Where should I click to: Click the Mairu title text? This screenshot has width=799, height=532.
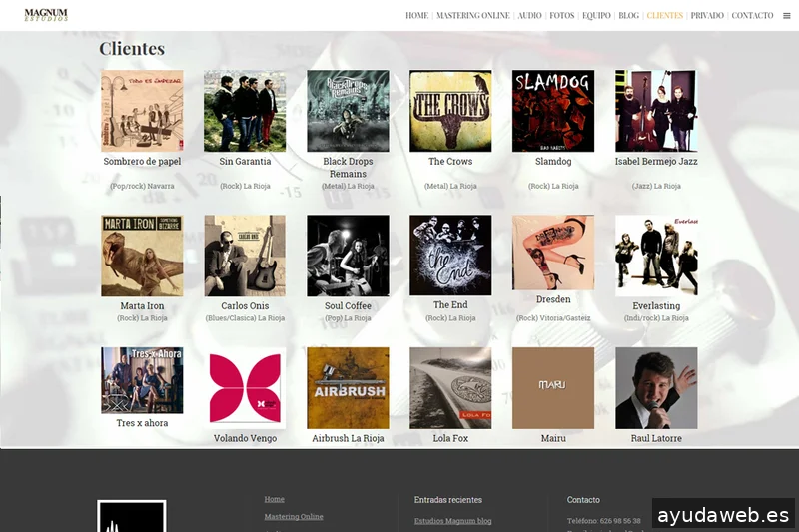[x=553, y=438]
